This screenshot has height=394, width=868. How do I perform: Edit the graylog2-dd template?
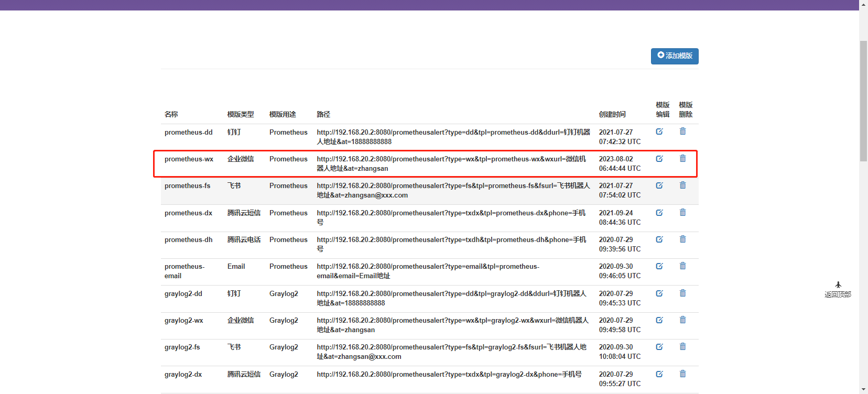[659, 293]
